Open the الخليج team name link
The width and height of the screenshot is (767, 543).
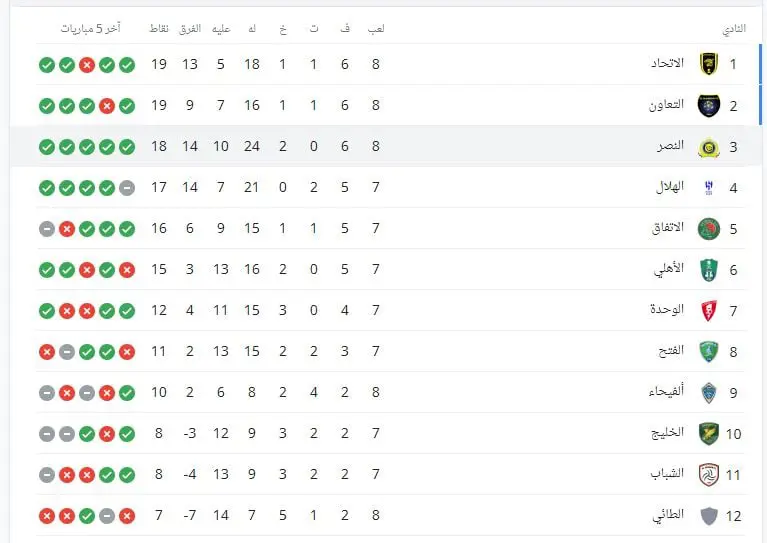[x=667, y=432]
